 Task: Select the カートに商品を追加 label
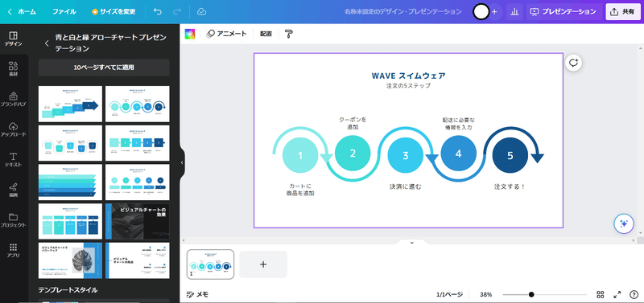coord(300,190)
